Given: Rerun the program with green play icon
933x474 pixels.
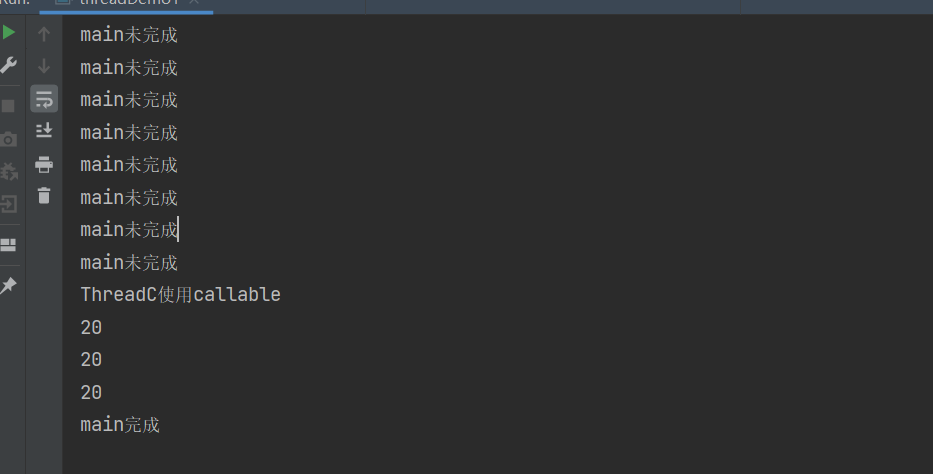Looking at the screenshot, I should point(9,32).
